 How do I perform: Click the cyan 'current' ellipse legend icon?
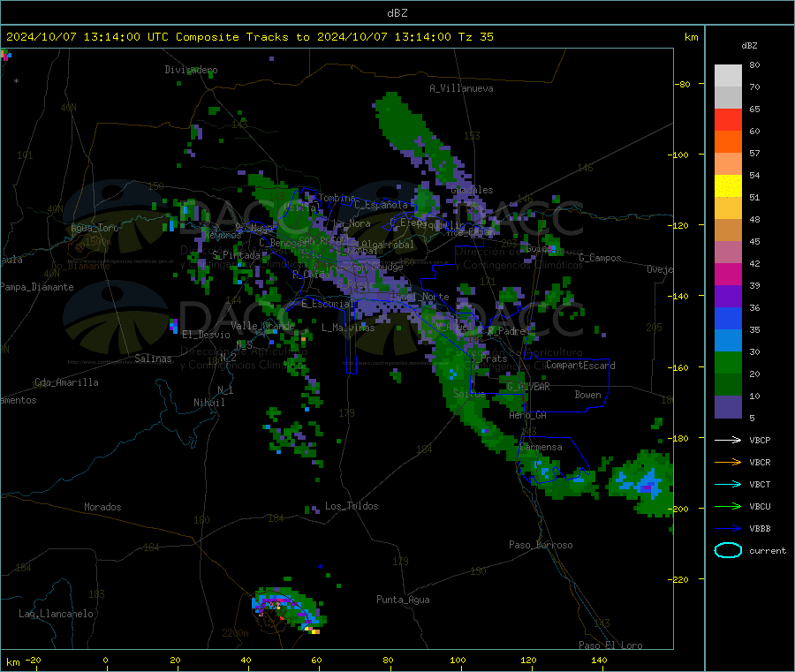click(x=728, y=550)
